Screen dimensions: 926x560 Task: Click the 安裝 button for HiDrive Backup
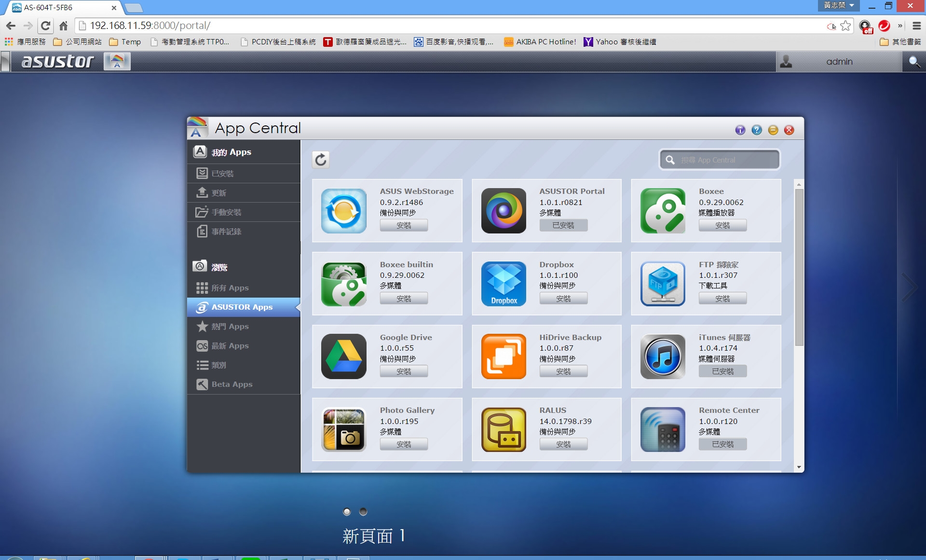[563, 371]
